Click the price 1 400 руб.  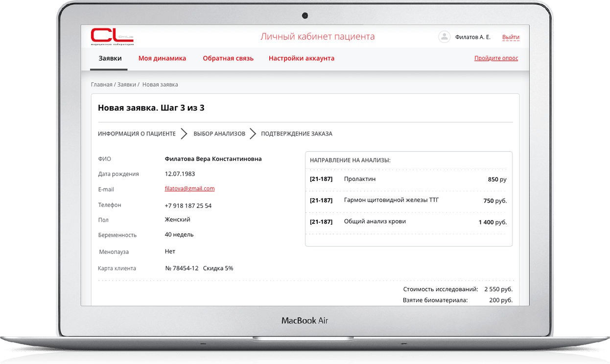pos(493,222)
